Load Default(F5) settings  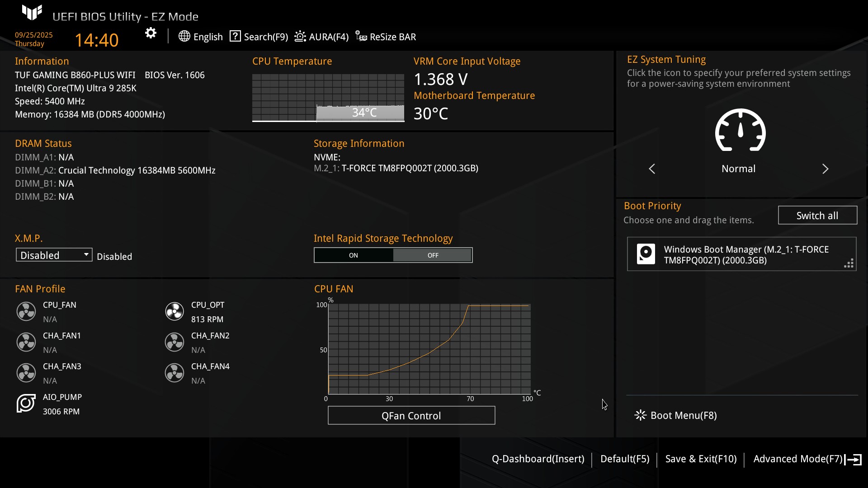click(x=625, y=459)
